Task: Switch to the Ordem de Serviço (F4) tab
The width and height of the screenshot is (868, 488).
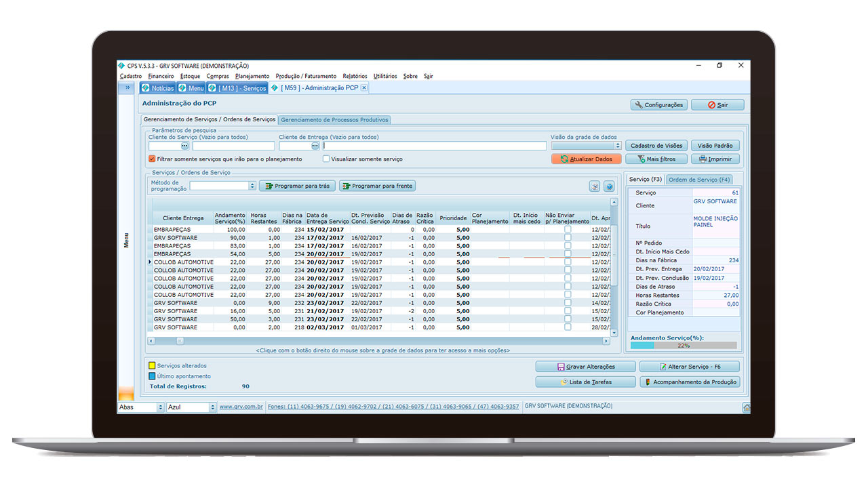Action: pos(699,180)
